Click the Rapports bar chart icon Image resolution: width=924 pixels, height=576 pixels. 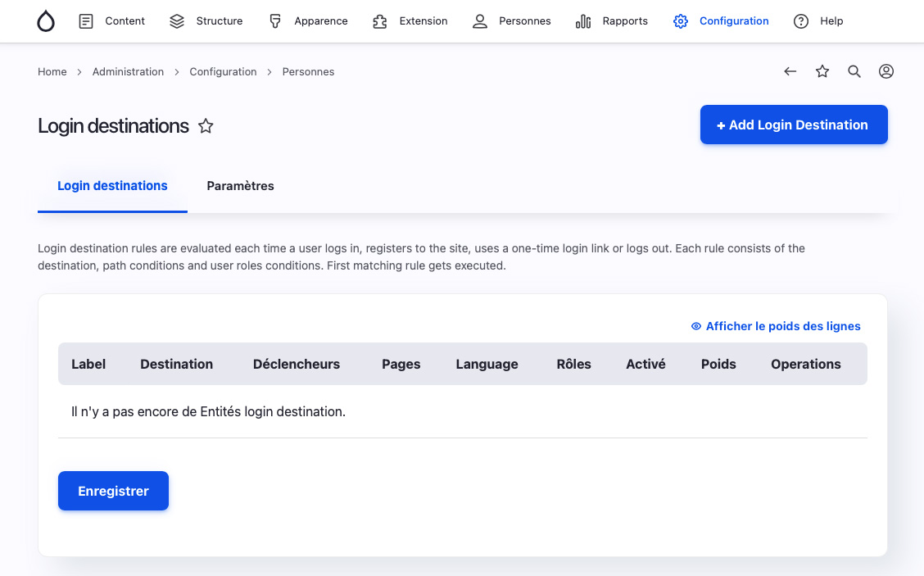(x=582, y=21)
